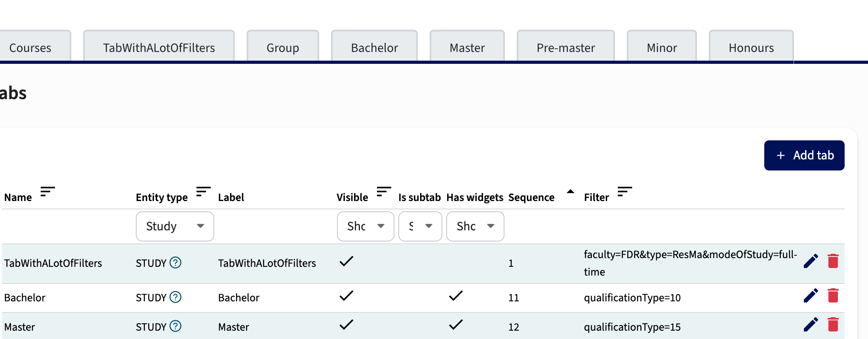This screenshot has width=868, height=339.
Task: Click the trash icon for Bachelor row
Action: 833,295
